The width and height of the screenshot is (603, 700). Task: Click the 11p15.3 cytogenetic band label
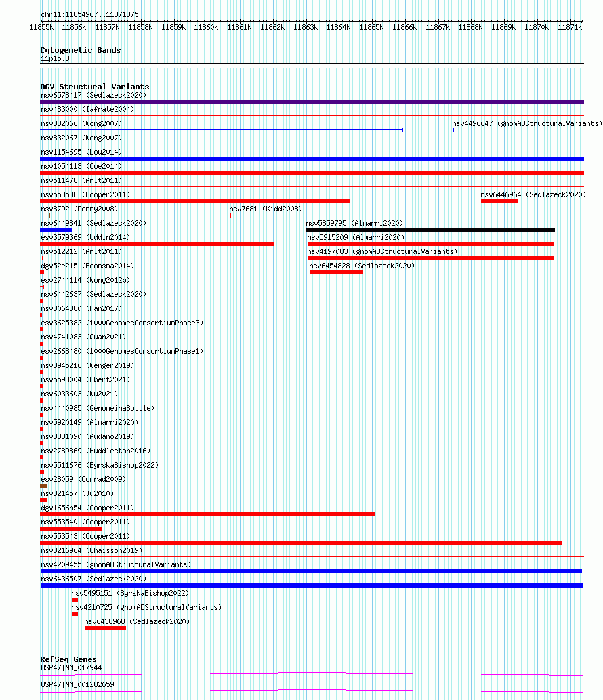coord(55,59)
